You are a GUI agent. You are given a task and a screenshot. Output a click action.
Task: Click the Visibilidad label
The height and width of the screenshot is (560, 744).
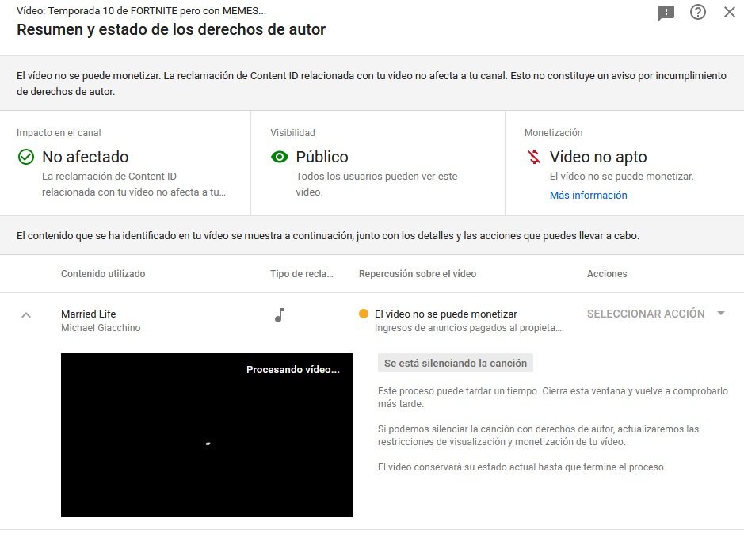pyautogui.click(x=292, y=133)
